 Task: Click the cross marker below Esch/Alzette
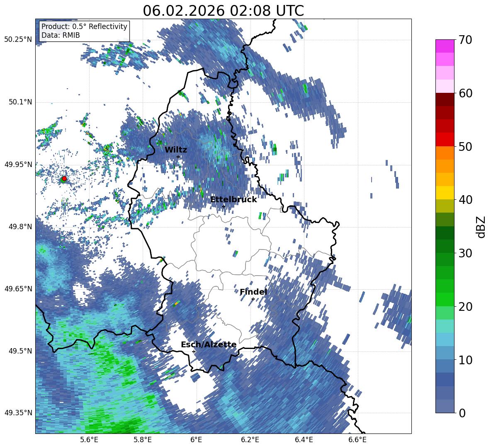[194, 351]
